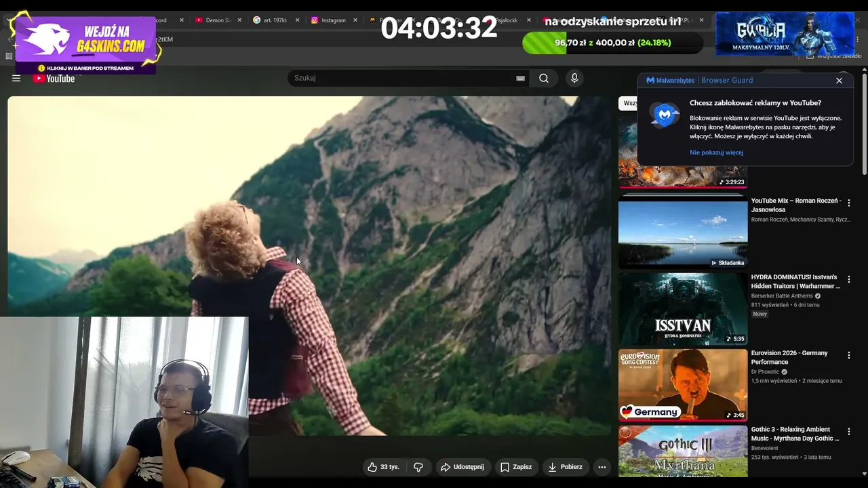The image size is (868, 488).
Task: Click the 'Nowy' badge on HYDRA DOMINATUS
Action: (x=759, y=314)
